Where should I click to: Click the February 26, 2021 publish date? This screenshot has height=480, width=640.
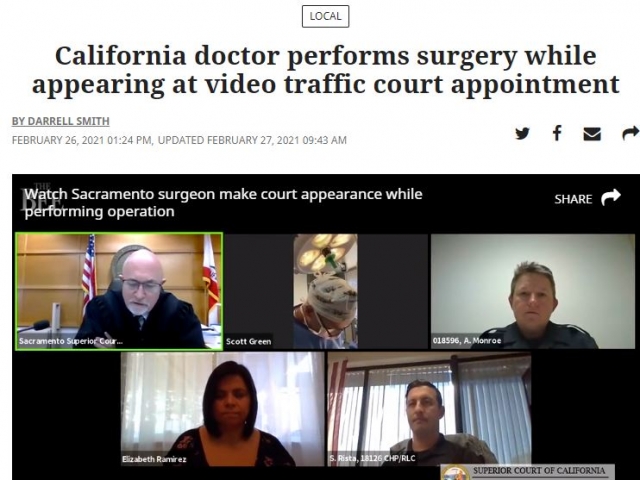tap(82, 140)
